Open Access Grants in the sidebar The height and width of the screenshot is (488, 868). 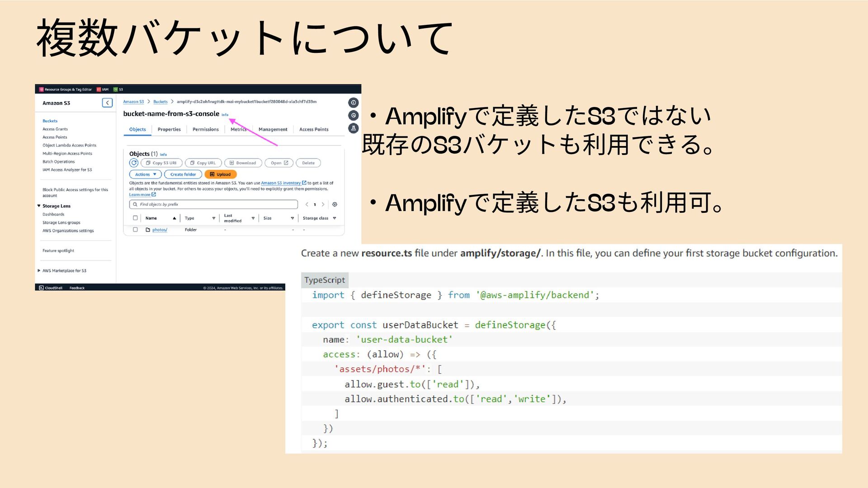point(55,129)
